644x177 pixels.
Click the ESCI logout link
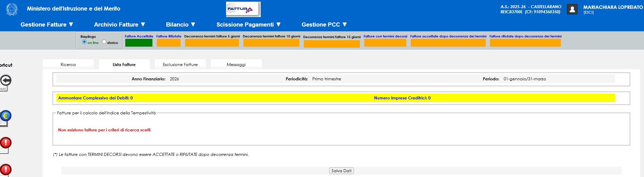pos(588,13)
